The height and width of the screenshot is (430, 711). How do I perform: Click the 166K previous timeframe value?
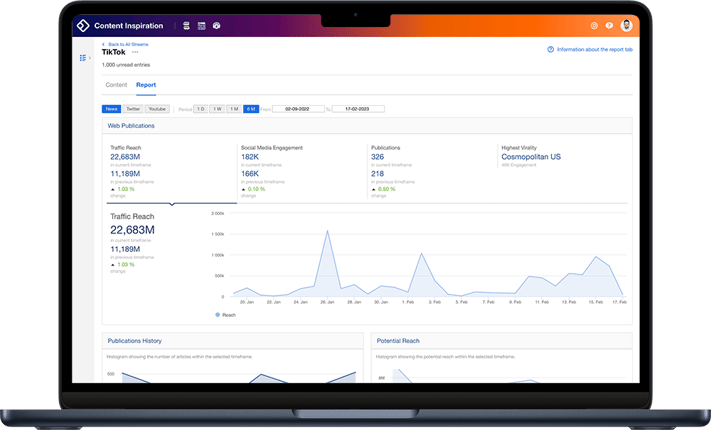click(250, 174)
